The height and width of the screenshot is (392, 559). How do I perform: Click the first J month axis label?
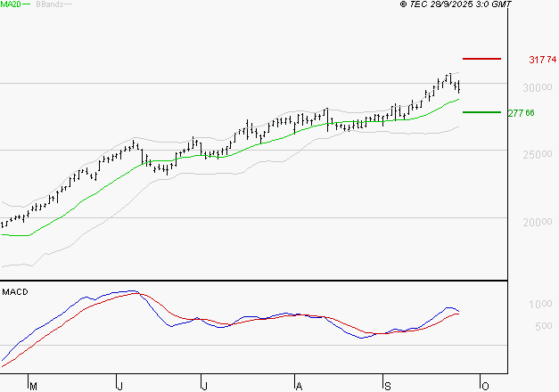tap(119, 387)
